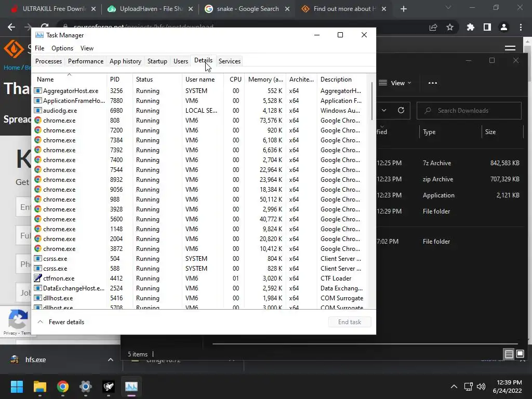Click the LOCAL SE... user name cell

pyautogui.click(x=201, y=110)
